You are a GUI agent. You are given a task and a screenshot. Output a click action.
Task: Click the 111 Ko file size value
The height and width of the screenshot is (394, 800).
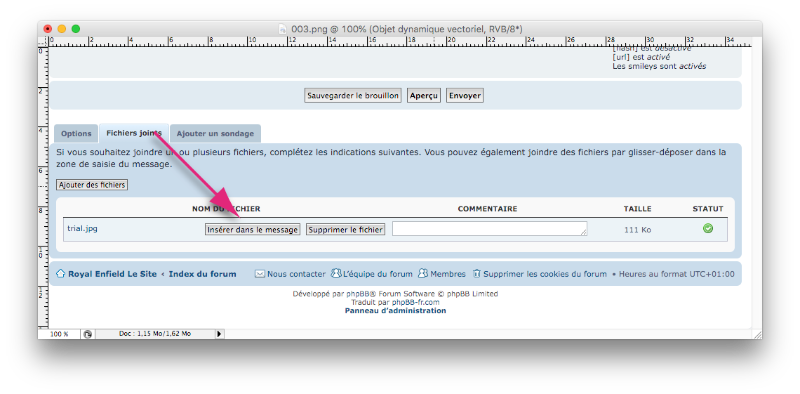point(637,230)
